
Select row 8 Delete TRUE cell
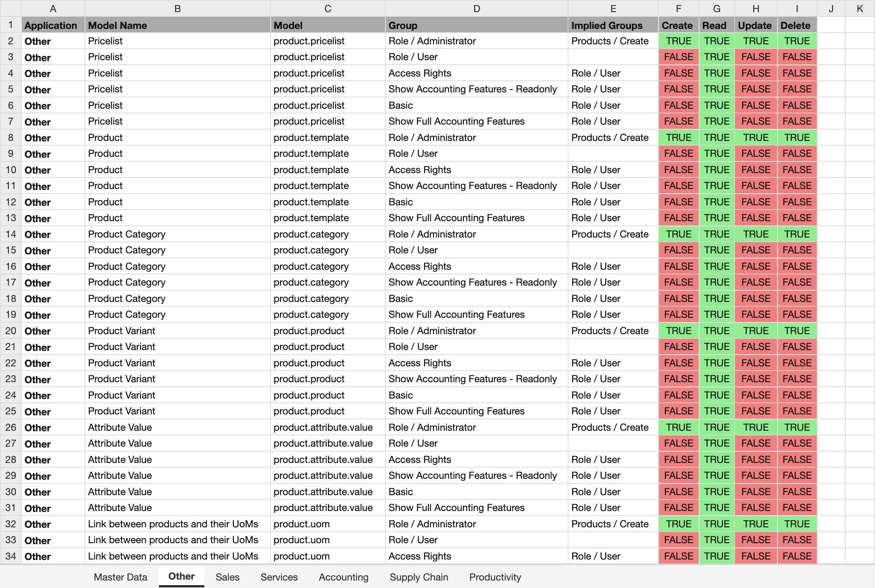797,138
